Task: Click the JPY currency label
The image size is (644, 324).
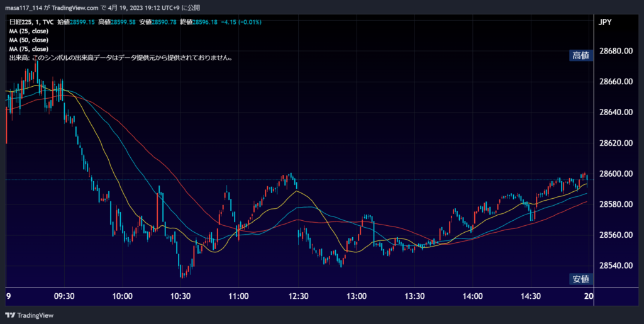Action: 605,22
